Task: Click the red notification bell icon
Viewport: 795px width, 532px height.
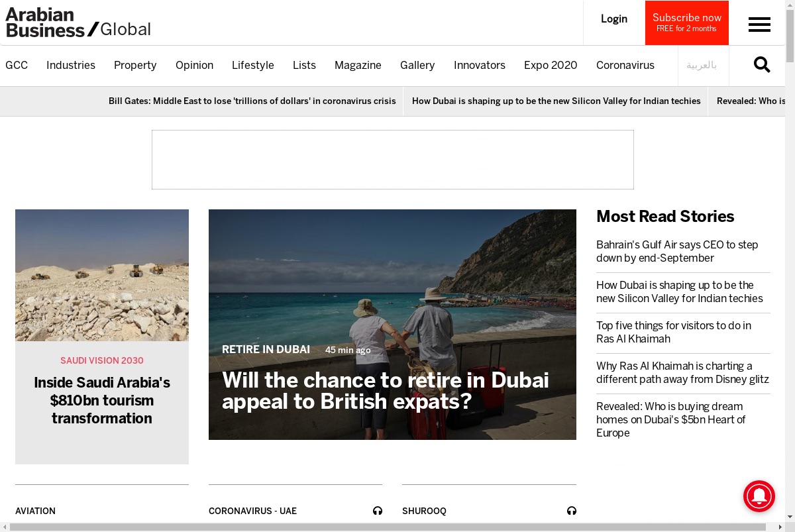Action: click(x=759, y=496)
